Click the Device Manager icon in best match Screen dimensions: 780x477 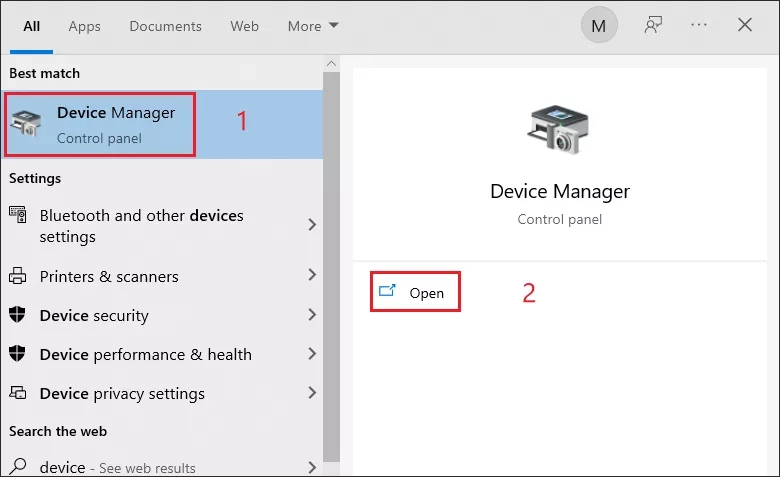(26, 123)
